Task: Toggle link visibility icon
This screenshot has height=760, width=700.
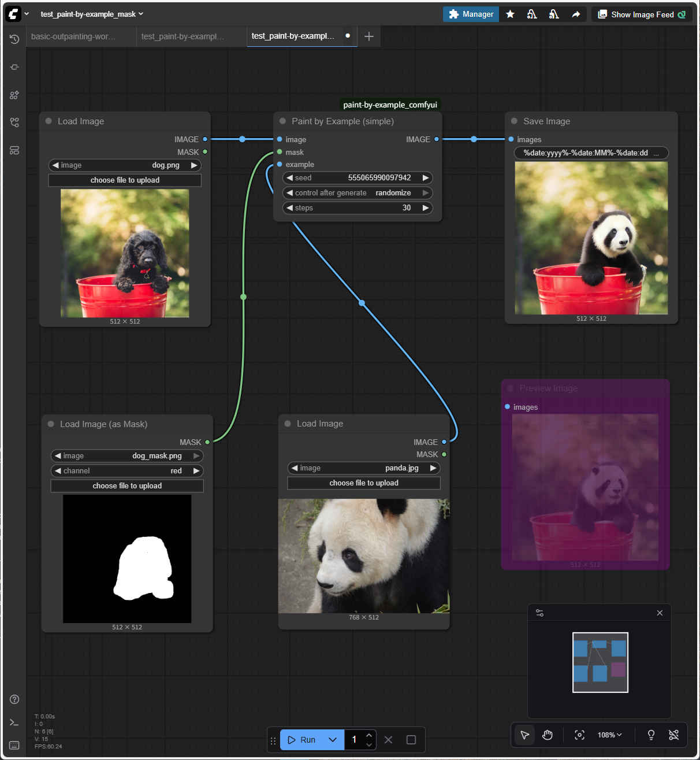Action: tap(673, 735)
